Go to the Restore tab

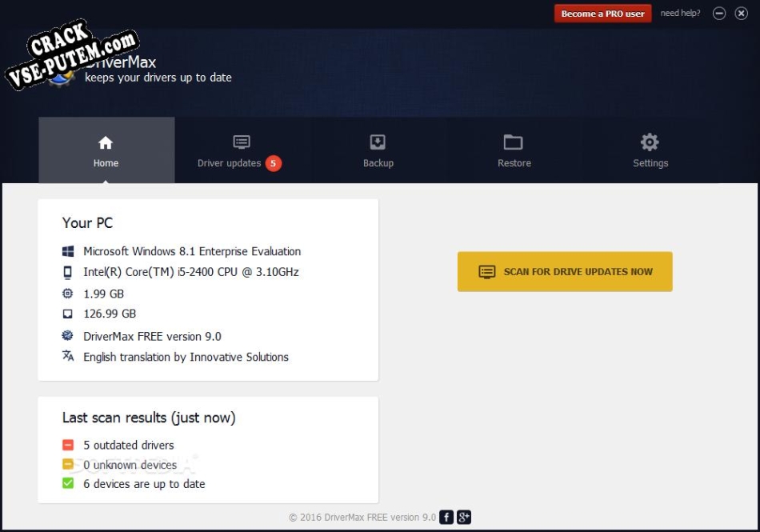point(514,152)
